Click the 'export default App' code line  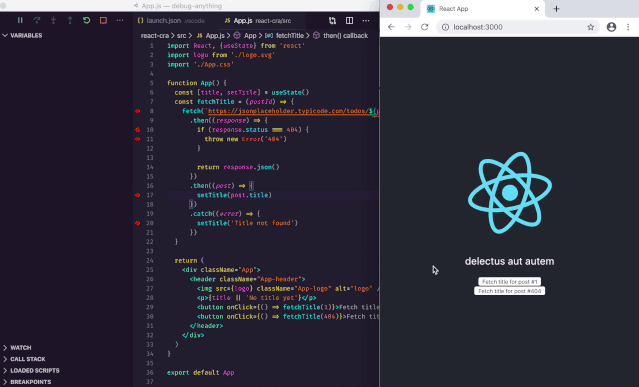tap(201, 372)
